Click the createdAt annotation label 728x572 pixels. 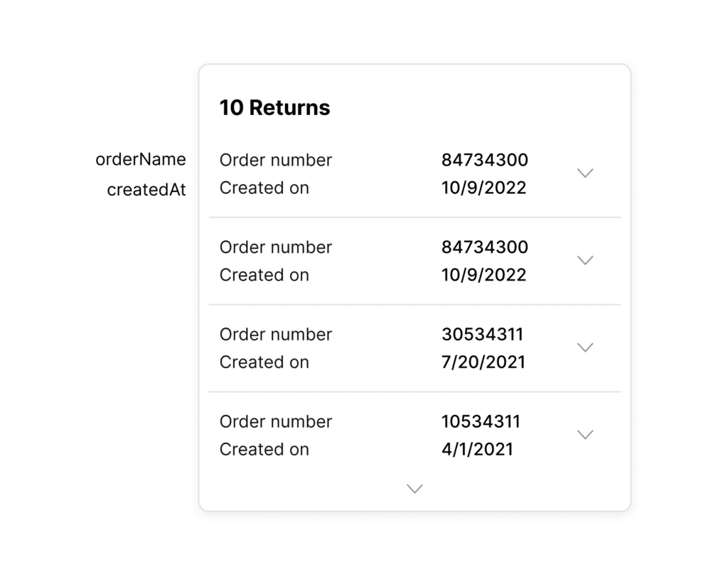coord(146,190)
